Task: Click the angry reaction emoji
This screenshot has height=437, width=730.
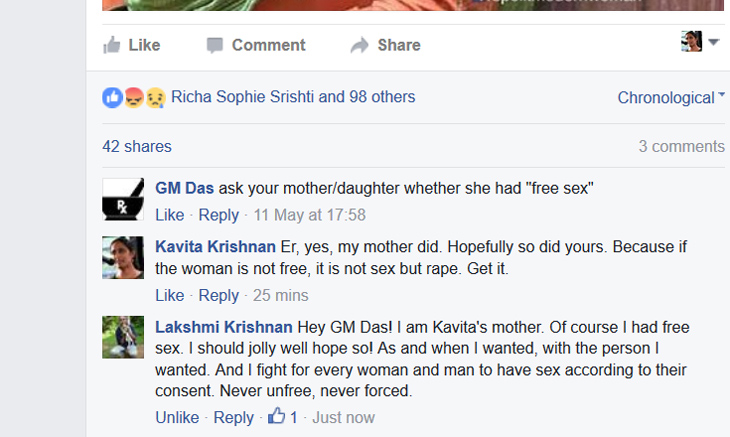Action: (134, 98)
